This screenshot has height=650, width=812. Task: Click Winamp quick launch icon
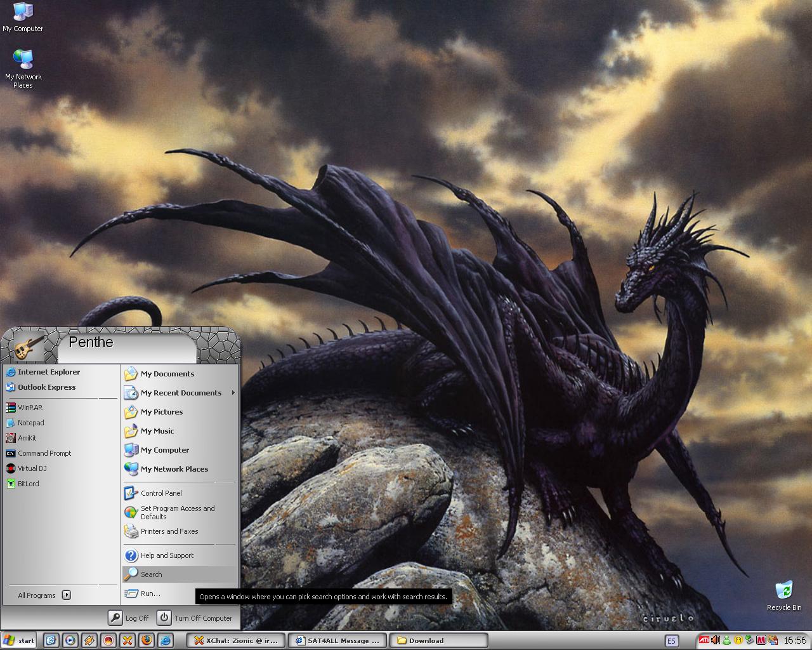(x=89, y=640)
